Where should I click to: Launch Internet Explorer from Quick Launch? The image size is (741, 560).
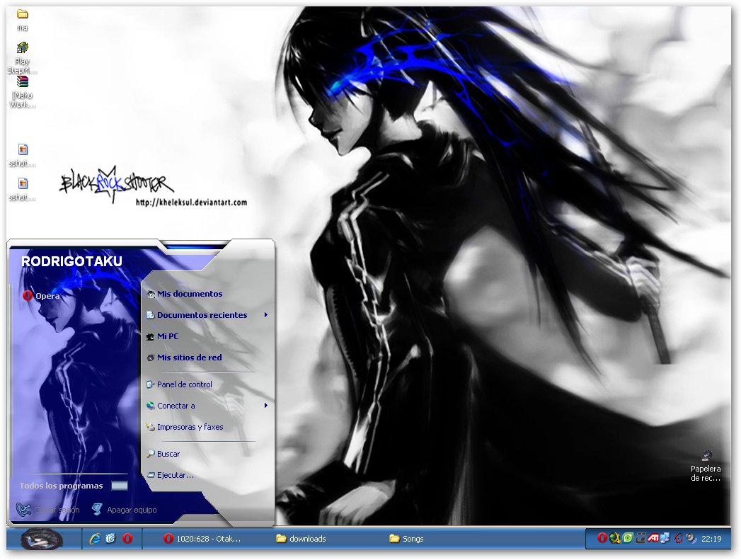[95, 538]
